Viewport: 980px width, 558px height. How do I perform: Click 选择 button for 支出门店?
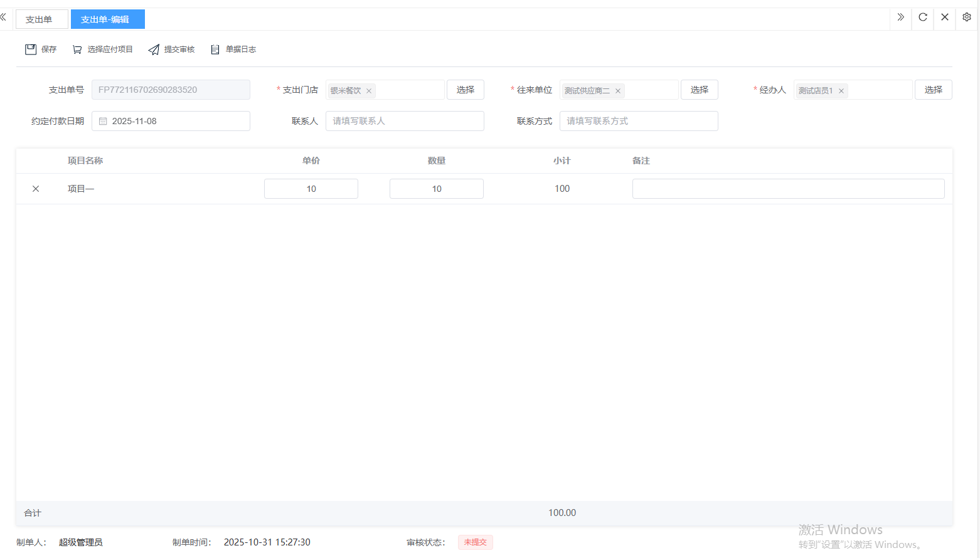(466, 90)
